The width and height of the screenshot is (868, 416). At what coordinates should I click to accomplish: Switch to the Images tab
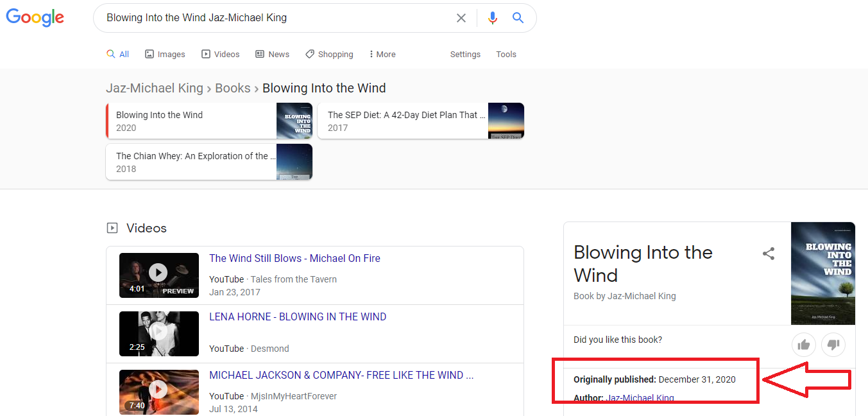(x=165, y=55)
